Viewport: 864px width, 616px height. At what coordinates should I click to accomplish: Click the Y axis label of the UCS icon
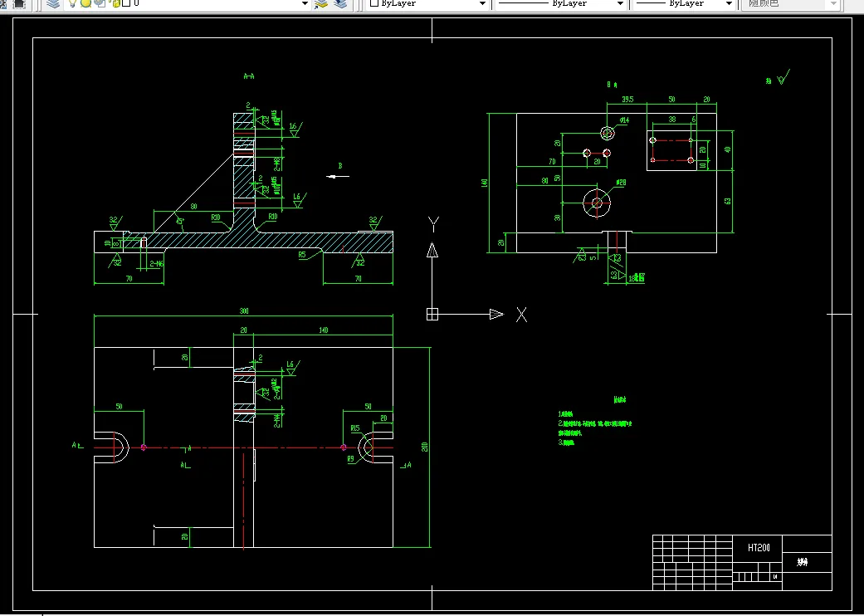pyautogui.click(x=433, y=223)
